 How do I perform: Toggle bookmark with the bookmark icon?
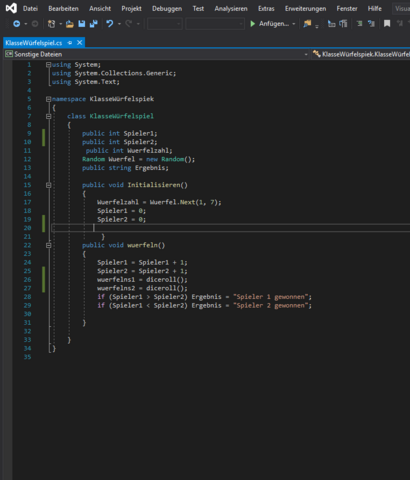pos(387,24)
